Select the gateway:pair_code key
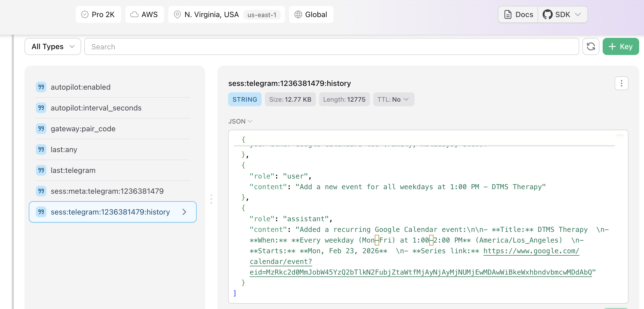The image size is (644, 309). click(113, 129)
